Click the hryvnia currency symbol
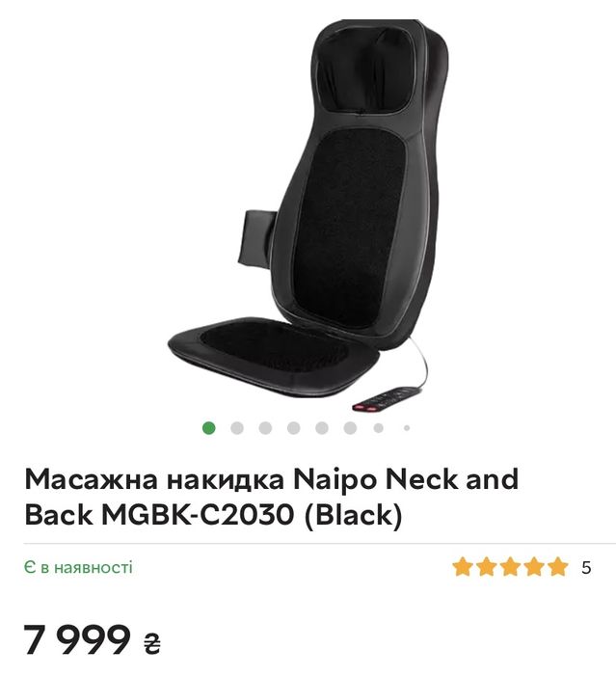This screenshot has width=616, height=675. (x=152, y=643)
